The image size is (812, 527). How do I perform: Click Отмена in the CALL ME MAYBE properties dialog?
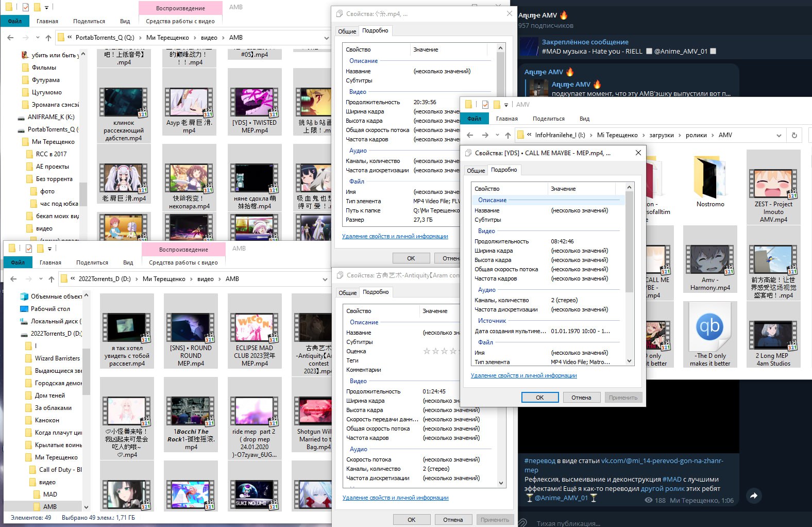point(581,398)
